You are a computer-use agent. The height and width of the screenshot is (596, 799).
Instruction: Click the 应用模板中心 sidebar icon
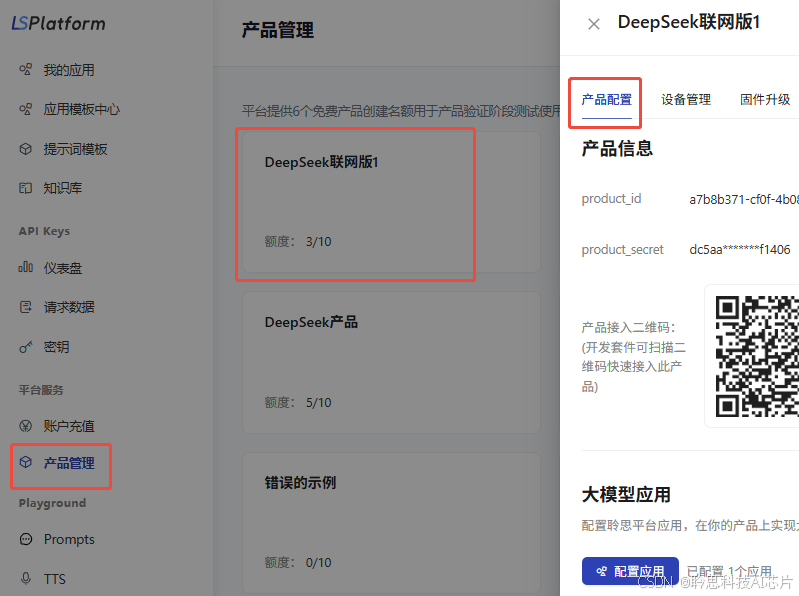point(25,109)
